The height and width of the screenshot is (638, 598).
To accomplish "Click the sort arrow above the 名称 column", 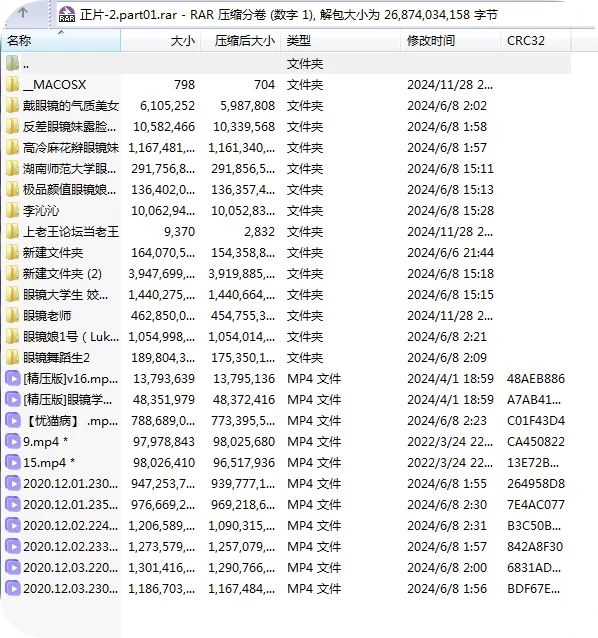I will (61, 32).
